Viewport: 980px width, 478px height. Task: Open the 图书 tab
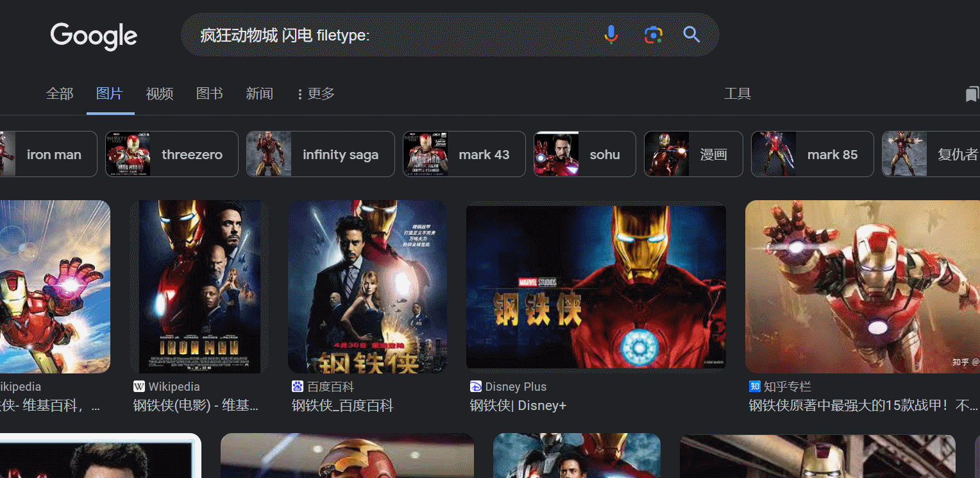(x=210, y=94)
